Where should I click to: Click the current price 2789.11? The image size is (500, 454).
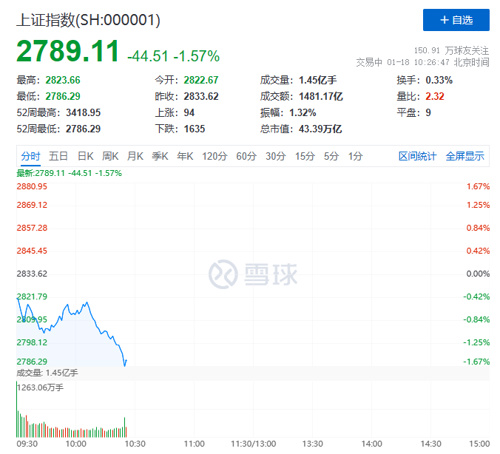[x=68, y=51]
